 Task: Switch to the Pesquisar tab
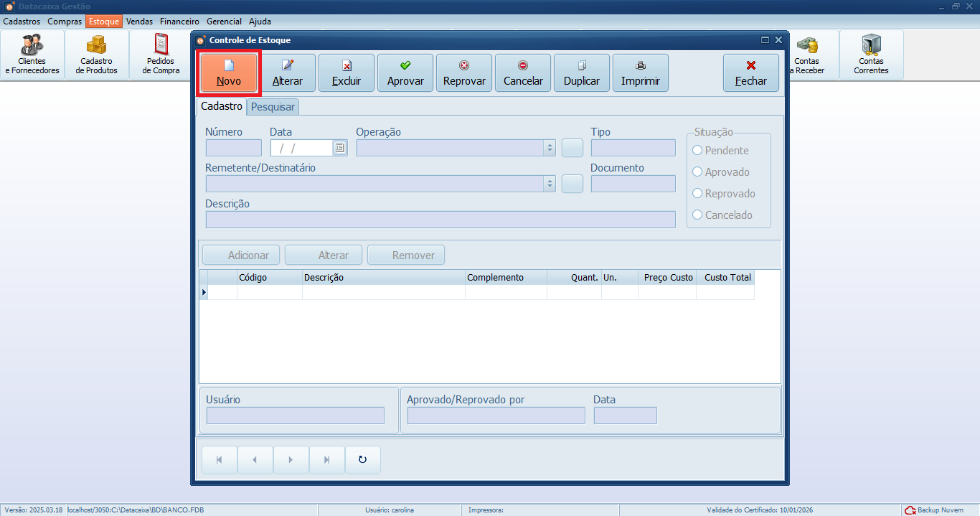[273, 107]
